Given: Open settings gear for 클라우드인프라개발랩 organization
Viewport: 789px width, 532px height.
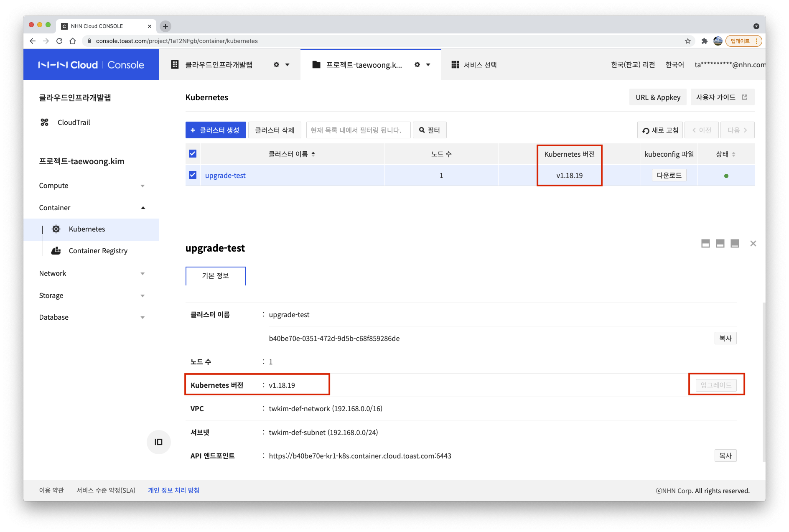Looking at the screenshot, I should tap(276, 65).
